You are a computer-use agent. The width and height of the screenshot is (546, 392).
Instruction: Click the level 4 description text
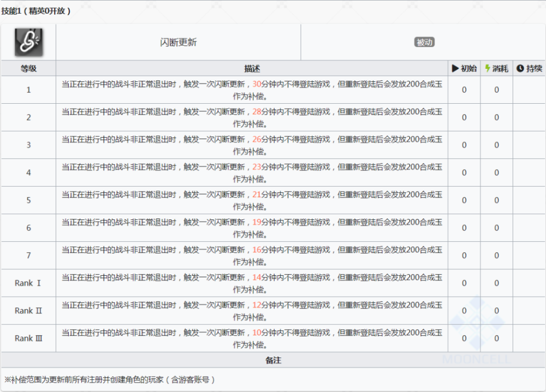coord(252,173)
